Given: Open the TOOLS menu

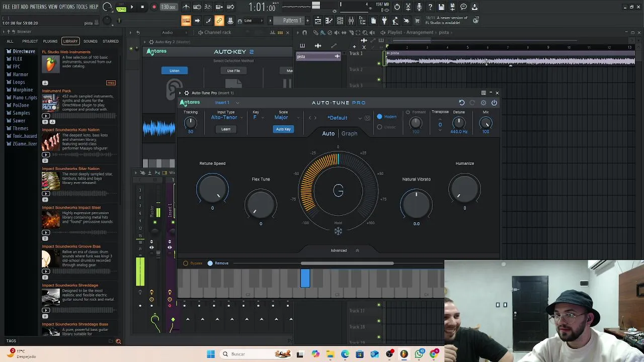Looking at the screenshot, I should click(82, 7).
